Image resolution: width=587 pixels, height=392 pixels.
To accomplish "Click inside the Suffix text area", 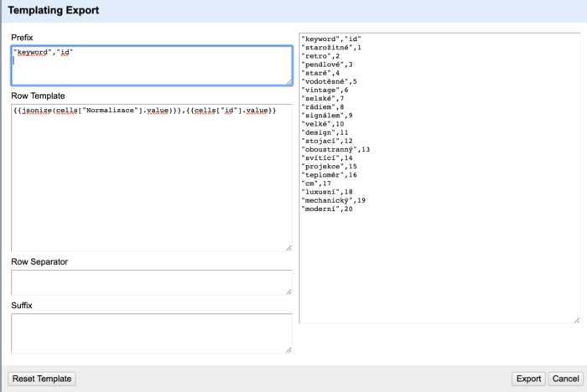I will point(152,333).
